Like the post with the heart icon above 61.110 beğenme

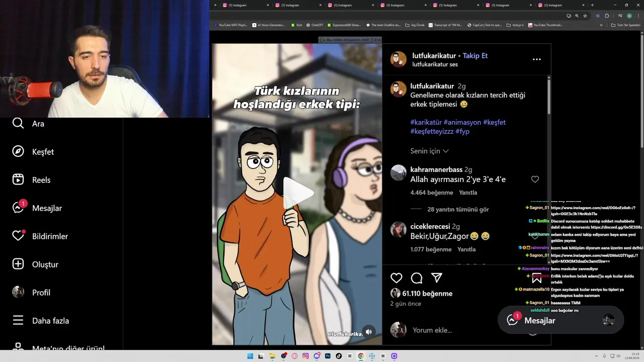[x=396, y=278]
